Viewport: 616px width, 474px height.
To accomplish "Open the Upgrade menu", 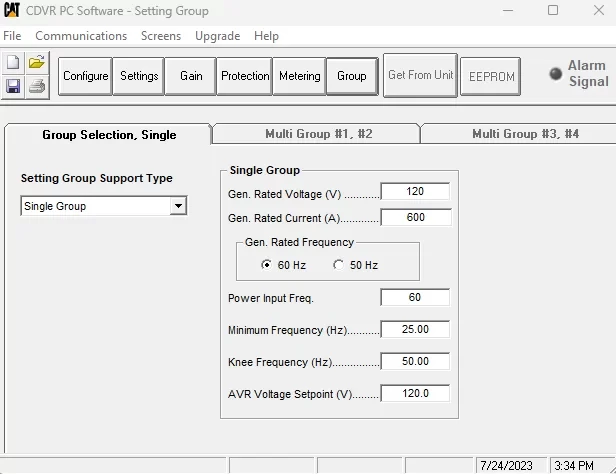I will coord(217,36).
